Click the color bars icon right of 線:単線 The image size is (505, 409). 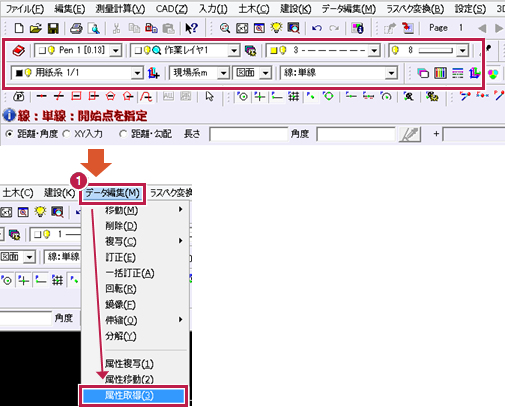coord(440,73)
